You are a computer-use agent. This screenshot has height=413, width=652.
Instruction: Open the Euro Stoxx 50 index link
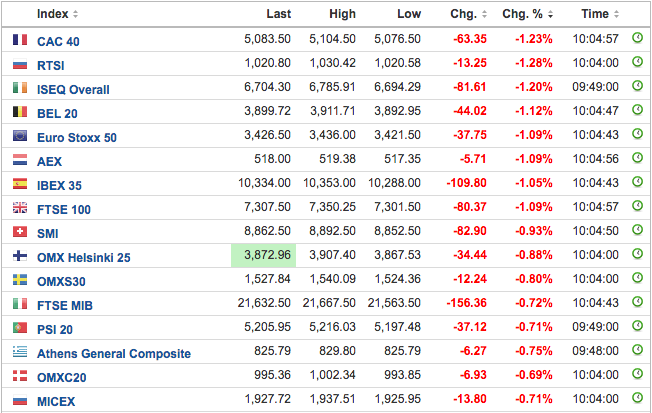[77, 137]
